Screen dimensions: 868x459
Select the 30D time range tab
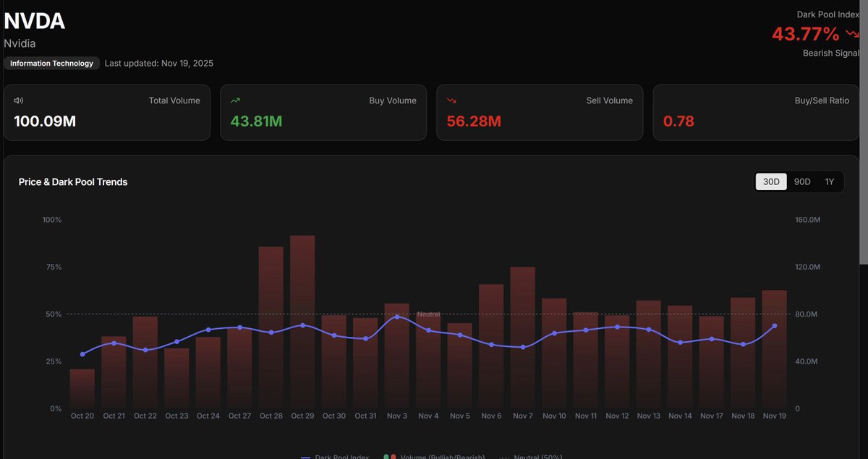point(772,181)
